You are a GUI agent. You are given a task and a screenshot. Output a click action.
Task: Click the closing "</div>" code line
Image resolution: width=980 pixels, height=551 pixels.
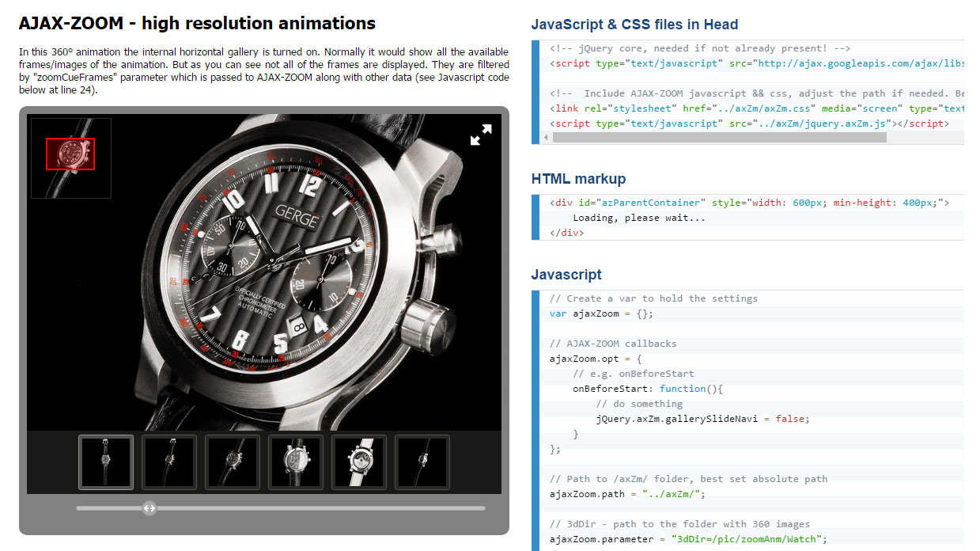(x=567, y=233)
